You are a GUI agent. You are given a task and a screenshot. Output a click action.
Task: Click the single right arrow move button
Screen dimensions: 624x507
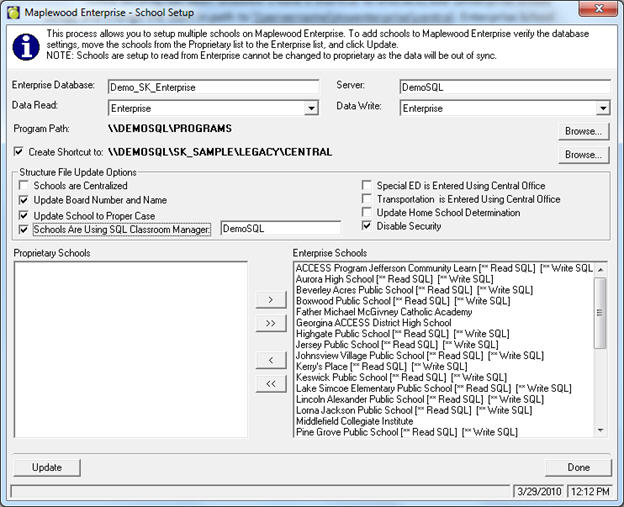tap(270, 299)
